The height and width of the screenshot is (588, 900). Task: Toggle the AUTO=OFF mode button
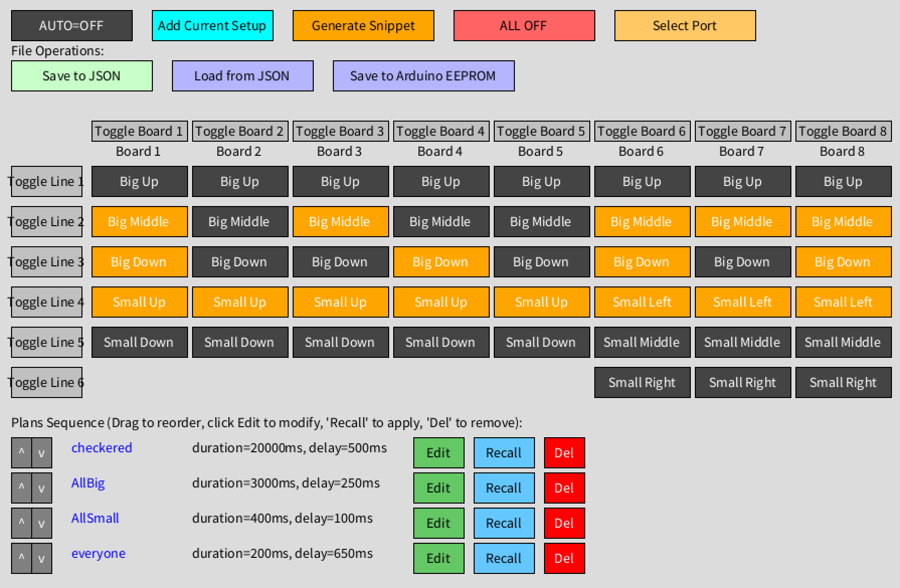tap(72, 26)
